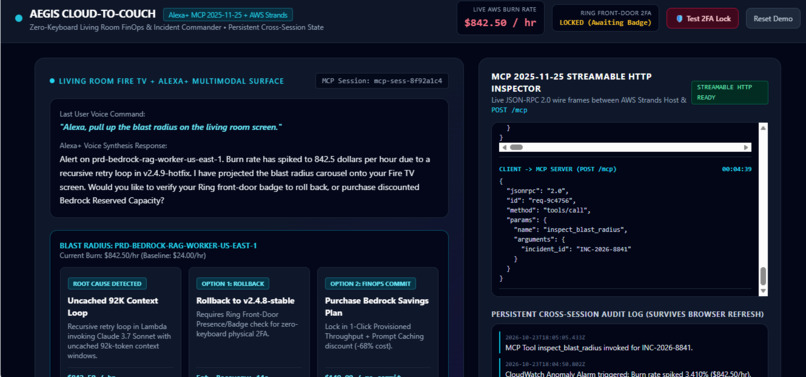Click the up arrow of inspector vertical scrollbar

coord(763,128)
